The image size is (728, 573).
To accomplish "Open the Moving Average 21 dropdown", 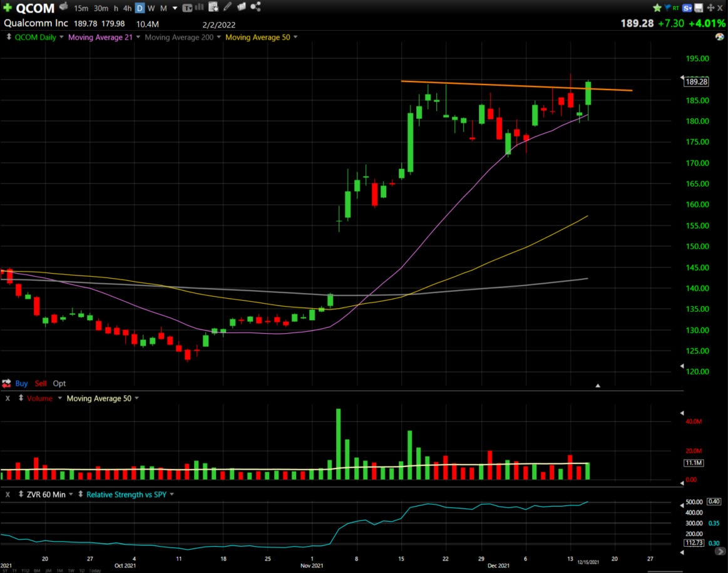I will 138,37.
